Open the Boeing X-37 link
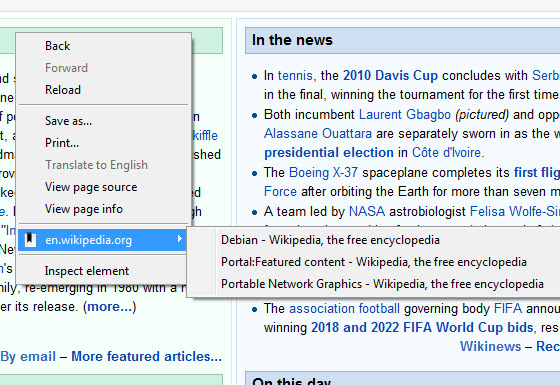560x385 pixels. [323, 172]
